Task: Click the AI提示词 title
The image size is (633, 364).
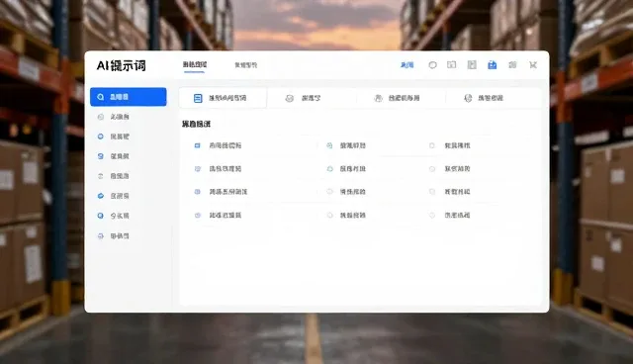Action: pos(121,65)
